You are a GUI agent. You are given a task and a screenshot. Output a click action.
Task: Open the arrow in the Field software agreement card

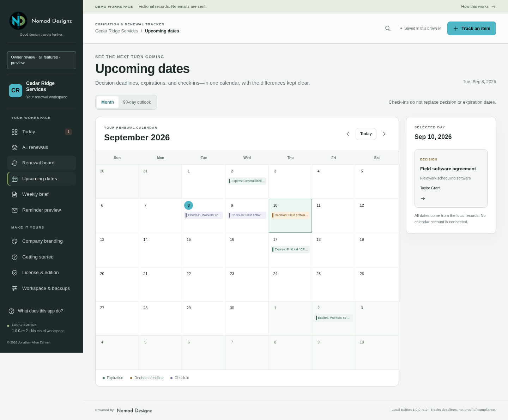pyautogui.click(x=423, y=198)
